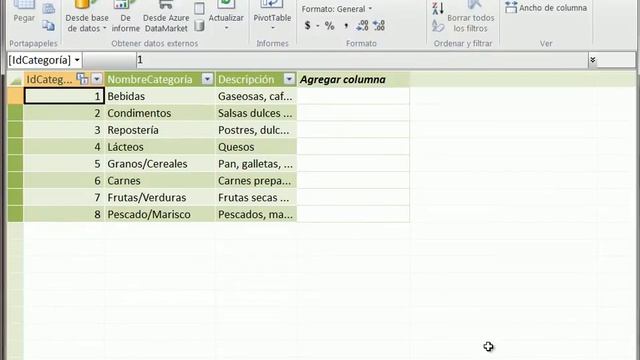
Task: Click De informe import button
Action: tap(126, 17)
